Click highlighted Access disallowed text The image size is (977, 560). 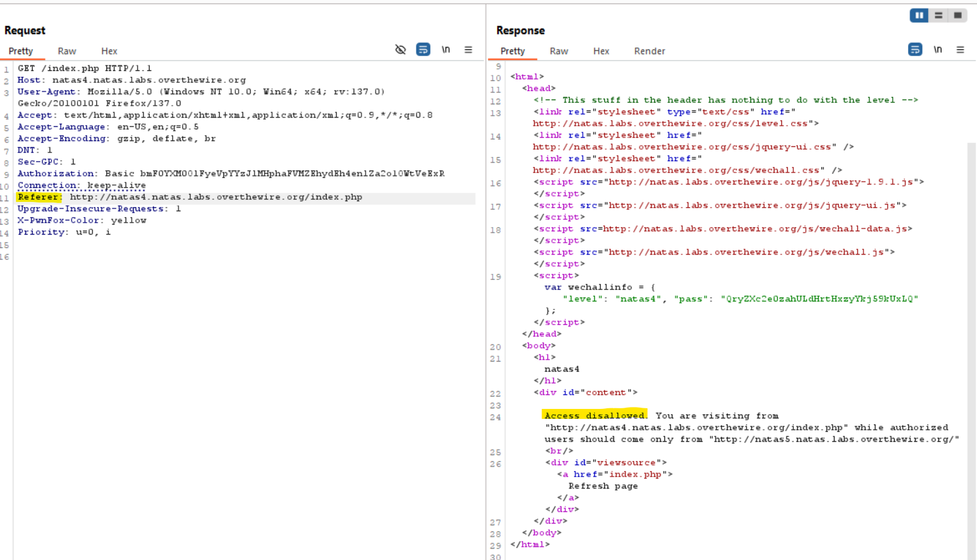point(595,416)
